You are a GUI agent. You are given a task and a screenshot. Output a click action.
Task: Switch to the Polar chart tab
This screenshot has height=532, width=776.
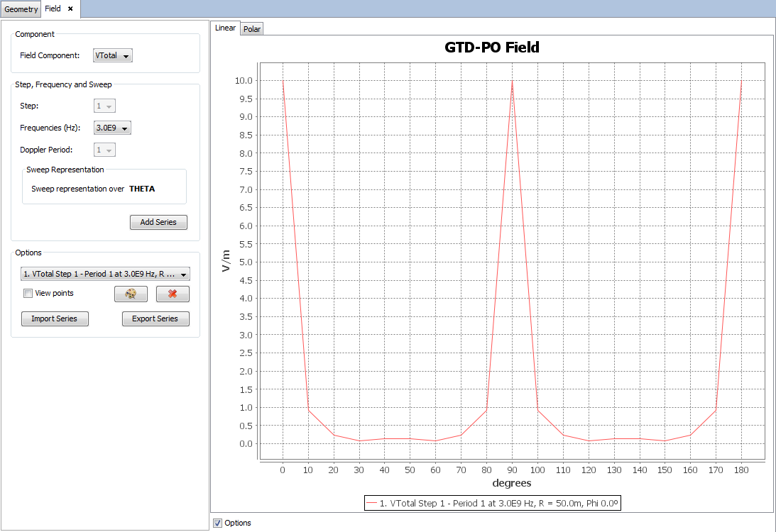252,29
